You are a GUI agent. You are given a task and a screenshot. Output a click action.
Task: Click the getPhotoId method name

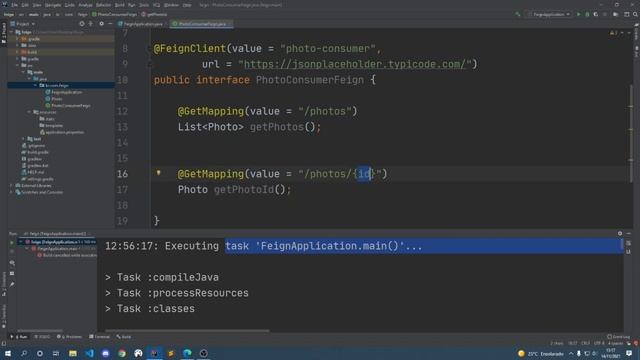pos(244,189)
